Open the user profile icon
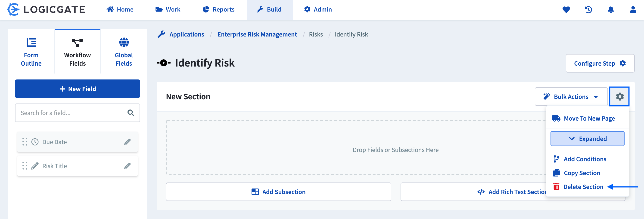Screen dimensions: 644x219 click(x=633, y=9)
